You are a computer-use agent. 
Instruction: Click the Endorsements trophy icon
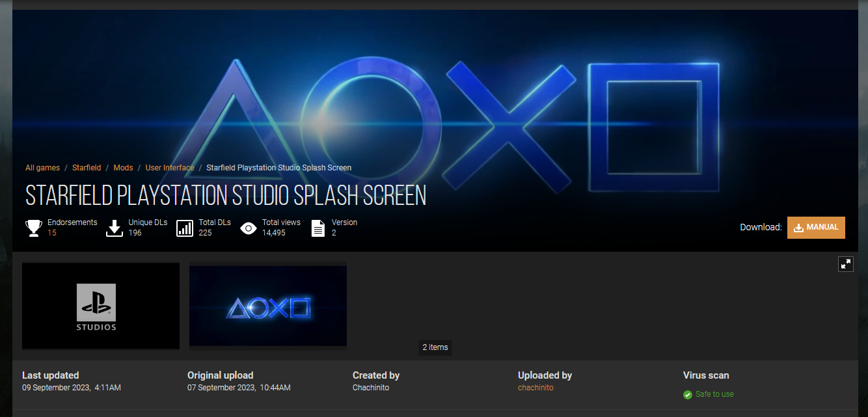click(34, 228)
